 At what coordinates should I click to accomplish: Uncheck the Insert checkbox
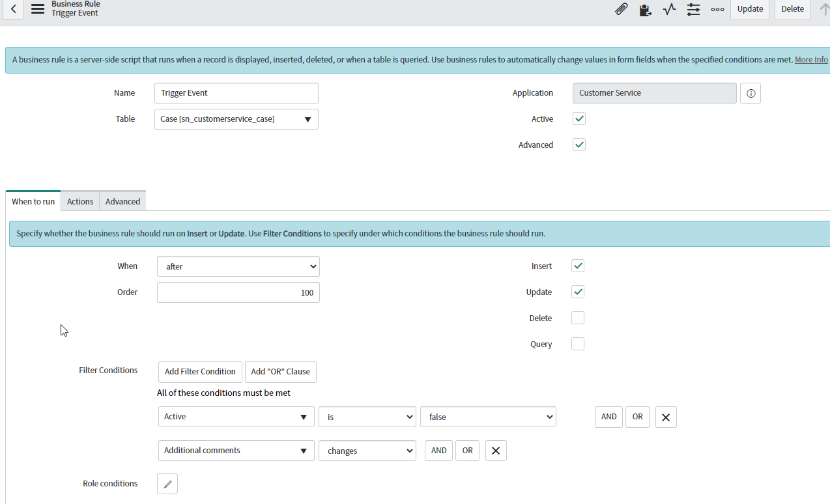[578, 266]
